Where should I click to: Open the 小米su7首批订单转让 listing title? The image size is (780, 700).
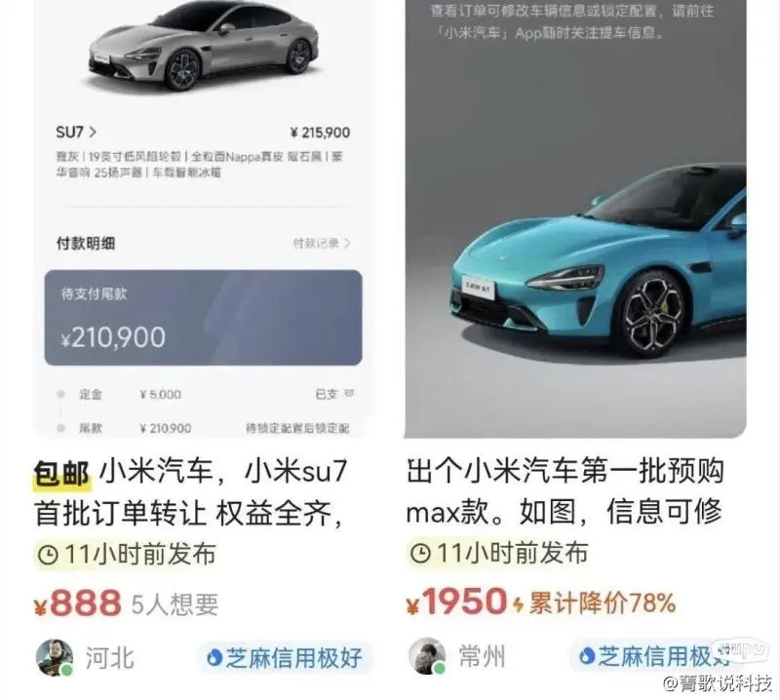(x=191, y=492)
